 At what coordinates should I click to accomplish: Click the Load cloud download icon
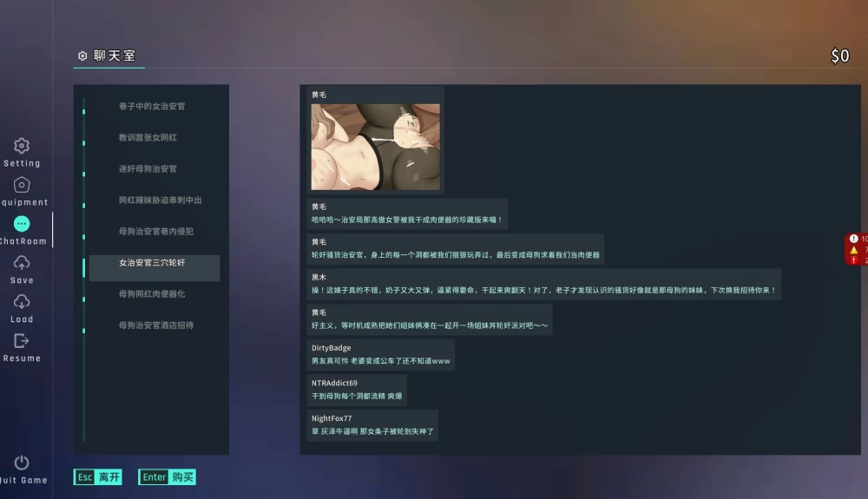point(22,301)
